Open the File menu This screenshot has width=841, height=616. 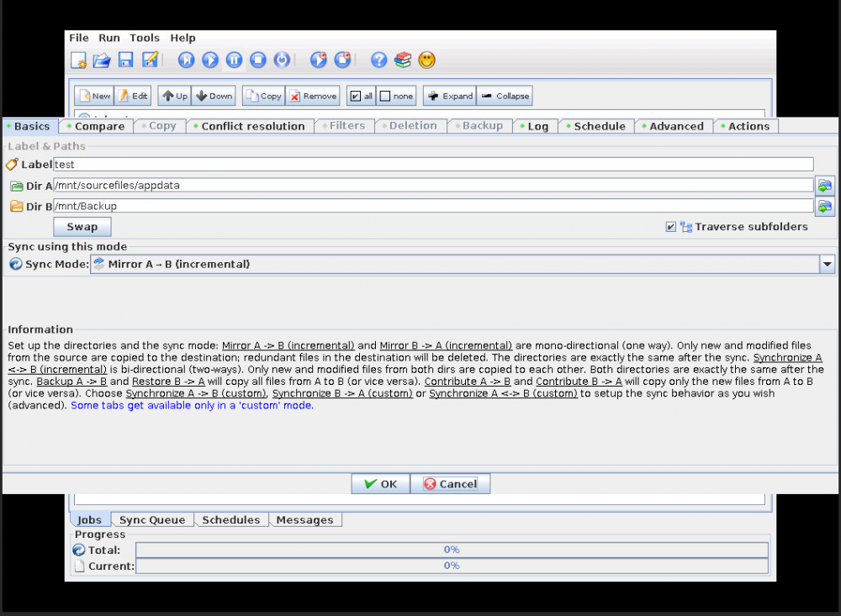(x=79, y=38)
